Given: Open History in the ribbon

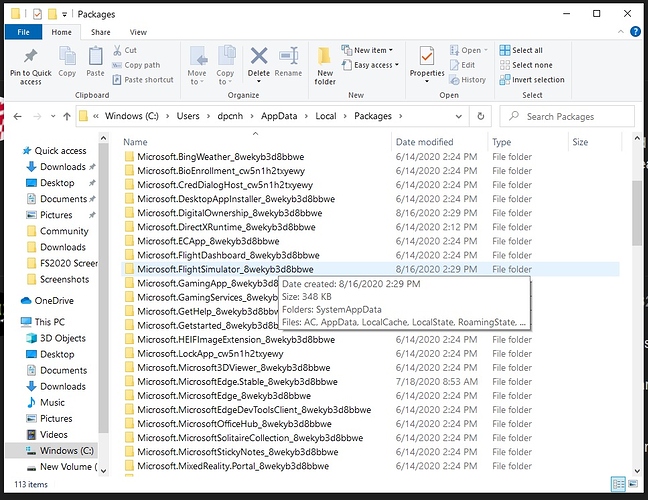Looking at the screenshot, I should [x=467, y=80].
